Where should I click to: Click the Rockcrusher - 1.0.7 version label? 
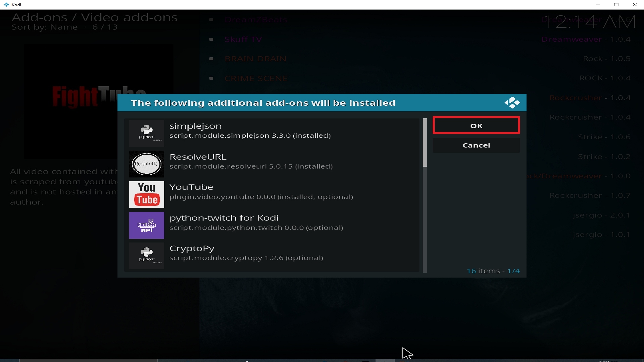(x=590, y=195)
